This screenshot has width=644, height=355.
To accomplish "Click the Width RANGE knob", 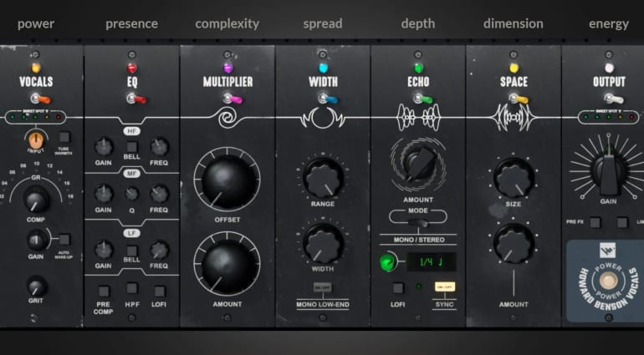I will [x=323, y=178].
